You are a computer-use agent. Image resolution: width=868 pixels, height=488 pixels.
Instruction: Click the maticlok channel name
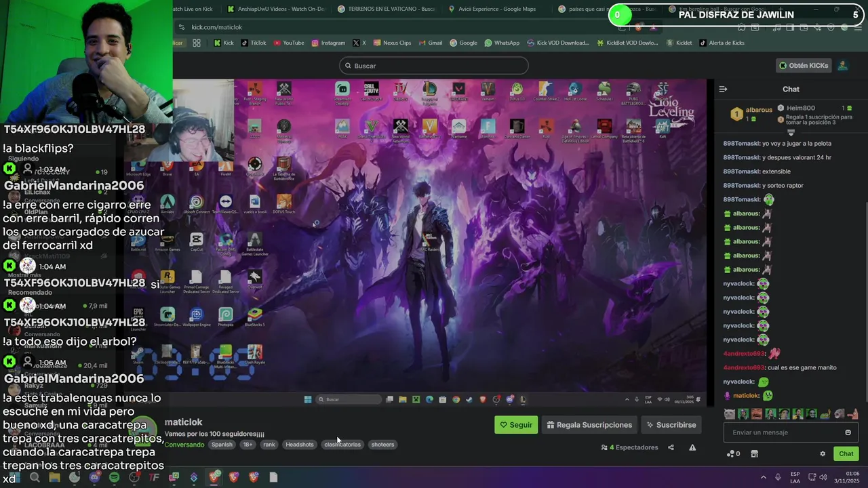183,422
